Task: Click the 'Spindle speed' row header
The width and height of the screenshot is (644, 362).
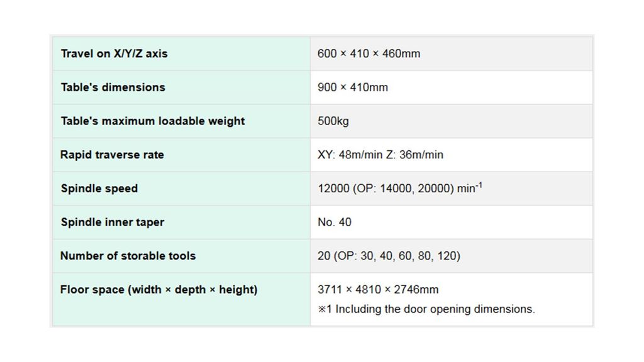Action: click(x=99, y=189)
